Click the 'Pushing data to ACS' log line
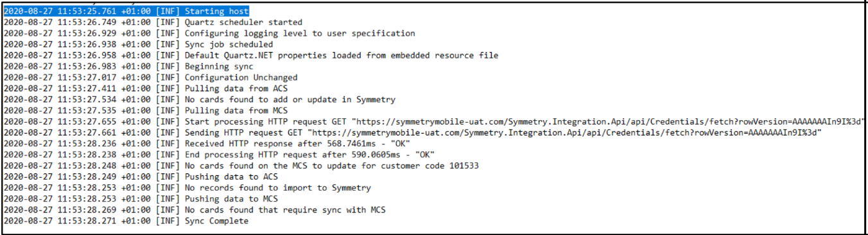This screenshot has height=235, width=868. pyautogui.click(x=141, y=177)
